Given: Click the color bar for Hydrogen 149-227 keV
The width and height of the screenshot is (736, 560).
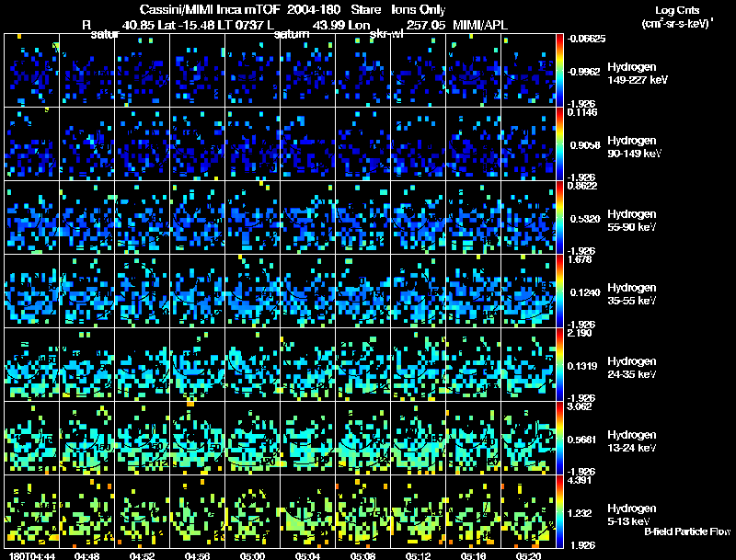Looking at the screenshot, I should (x=561, y=70).
